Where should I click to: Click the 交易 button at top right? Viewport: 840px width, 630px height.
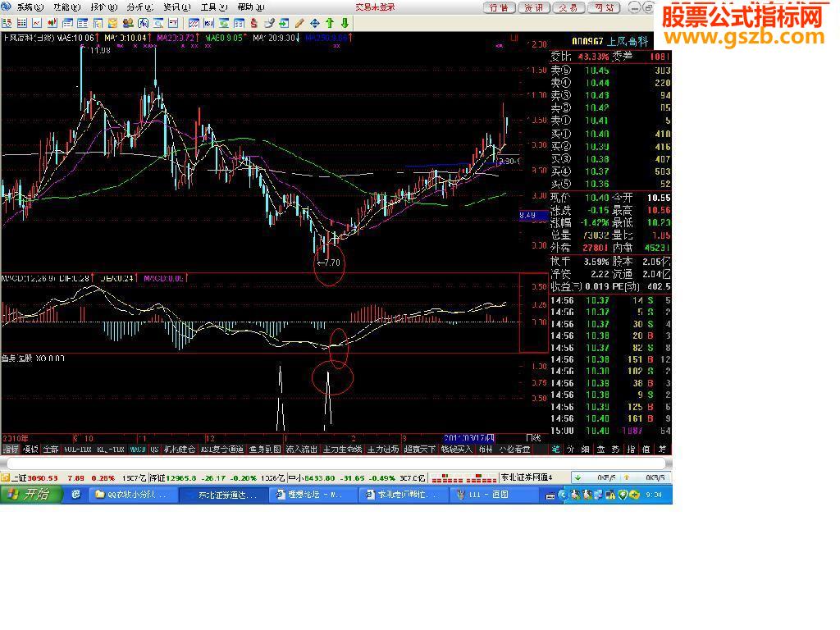(x=569, y=7)
